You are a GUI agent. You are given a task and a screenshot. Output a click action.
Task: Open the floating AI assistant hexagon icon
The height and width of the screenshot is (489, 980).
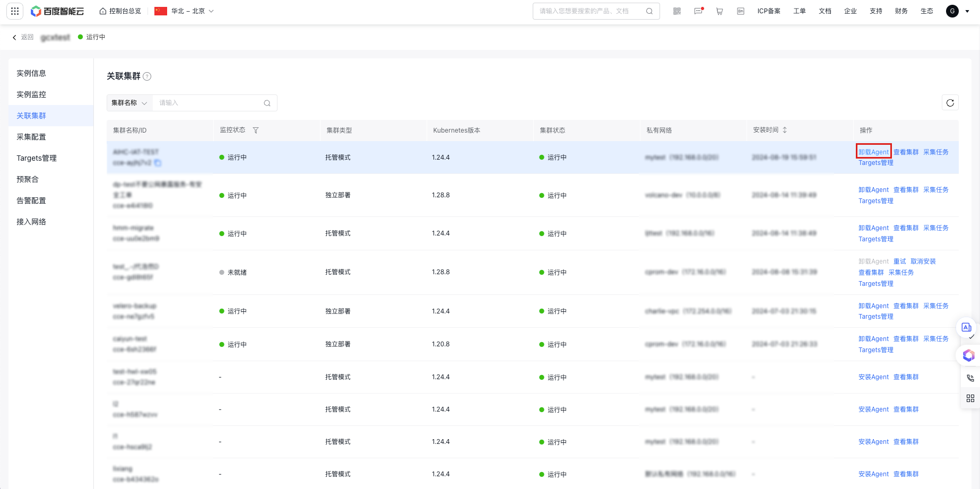tap(969, 355)
